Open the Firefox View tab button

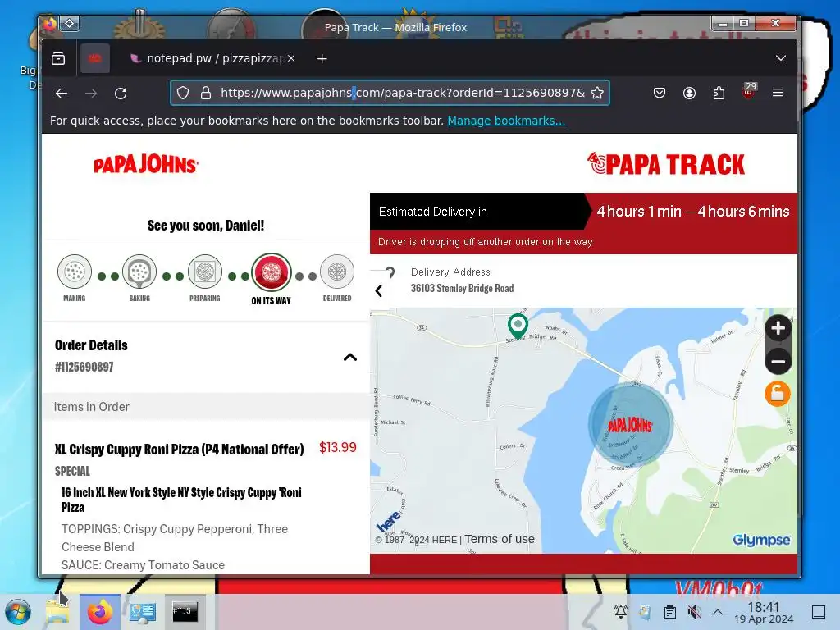click(58, 58)
